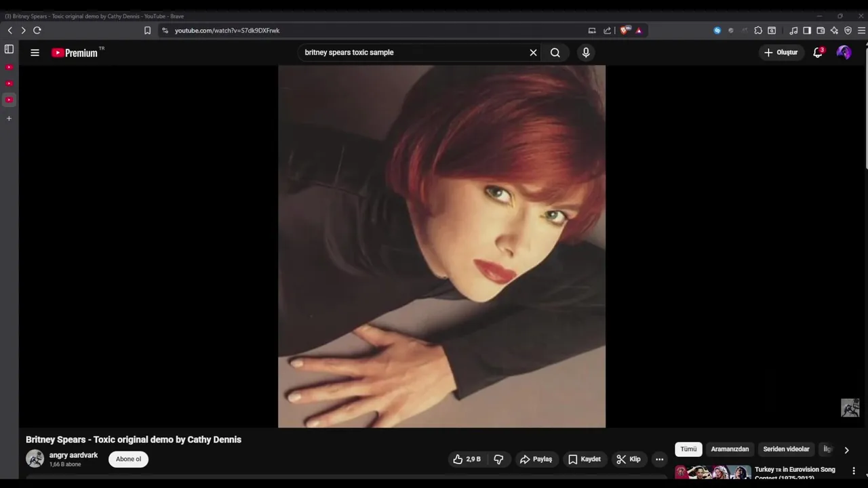Open the Brave Wallet icon

[821, 30]
